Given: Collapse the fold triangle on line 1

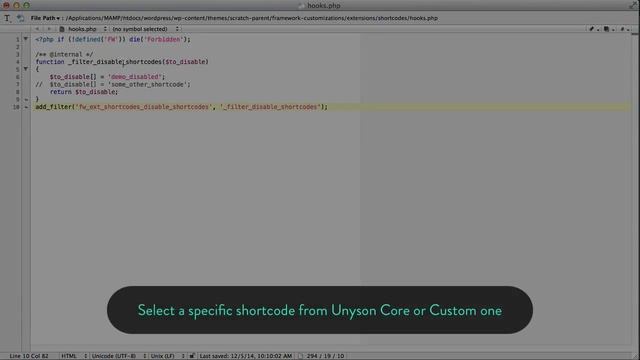Looking at the screenshot, I should 26,39.
